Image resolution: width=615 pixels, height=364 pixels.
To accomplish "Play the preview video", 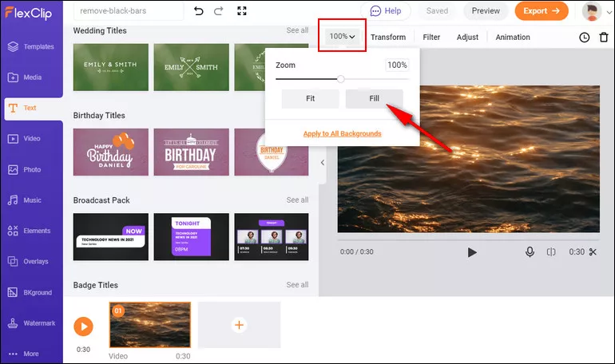I will pos(472,252).
